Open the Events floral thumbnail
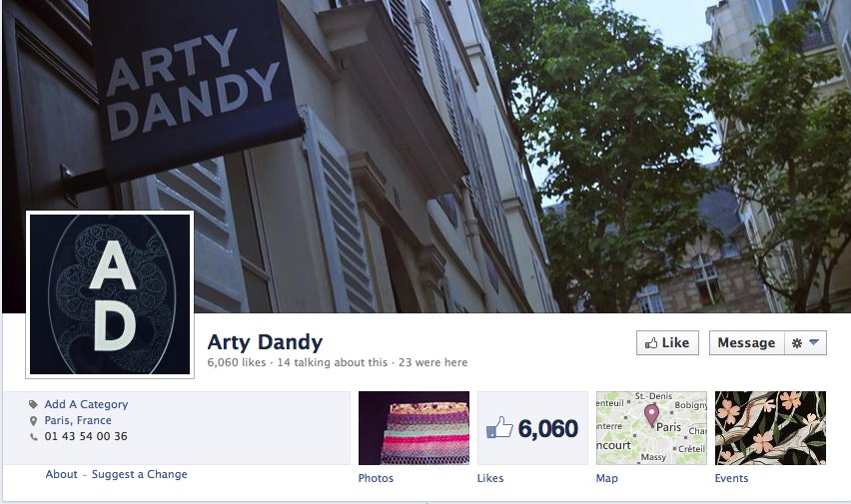 [x=771, y=428]
